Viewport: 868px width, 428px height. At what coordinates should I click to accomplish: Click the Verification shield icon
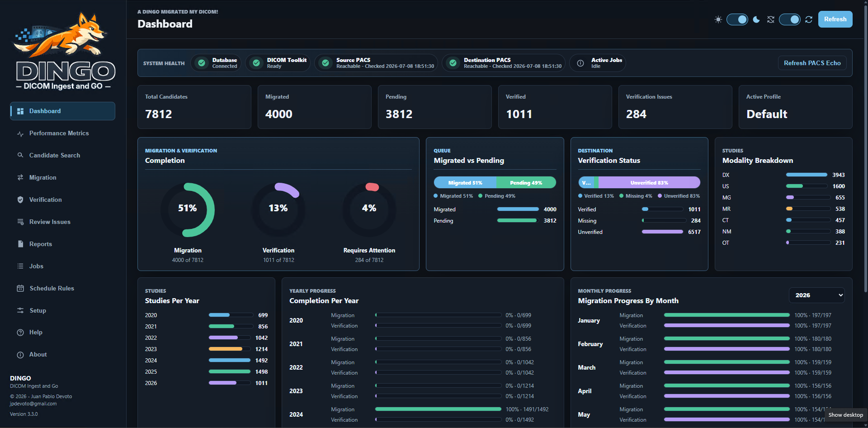20,200
